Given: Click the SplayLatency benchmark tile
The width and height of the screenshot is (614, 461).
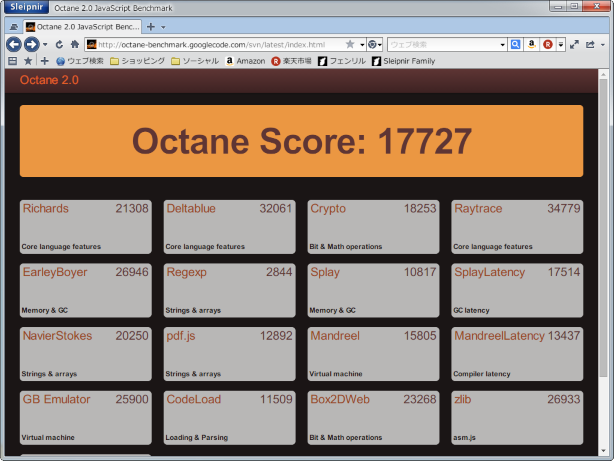Looking at the screenshot, I should tap(517, 290).
